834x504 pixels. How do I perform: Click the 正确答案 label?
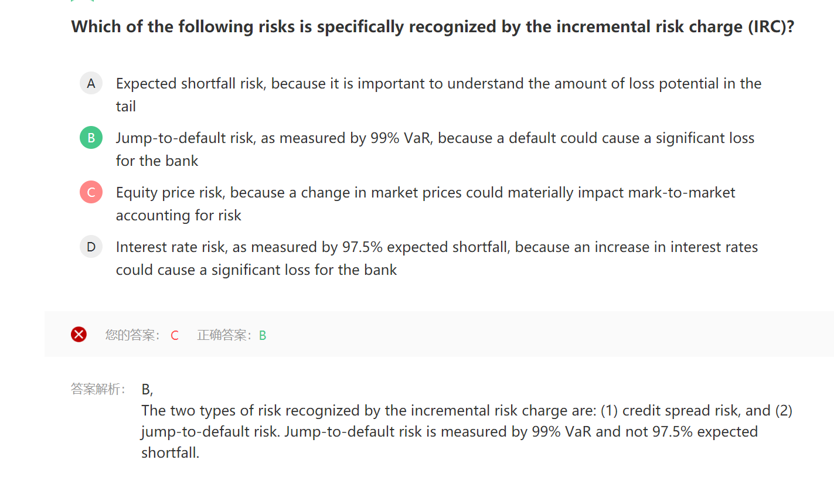[x=224, y=335]
